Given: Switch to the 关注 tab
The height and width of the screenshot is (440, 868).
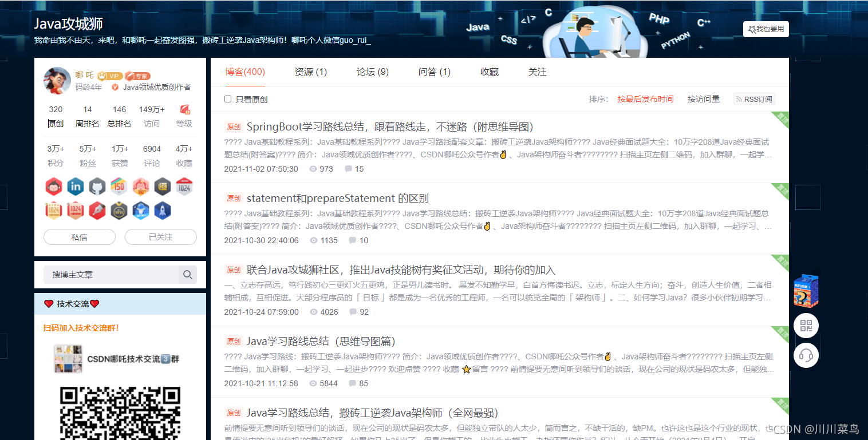Looking at the screenshot, I should [538, 72].
